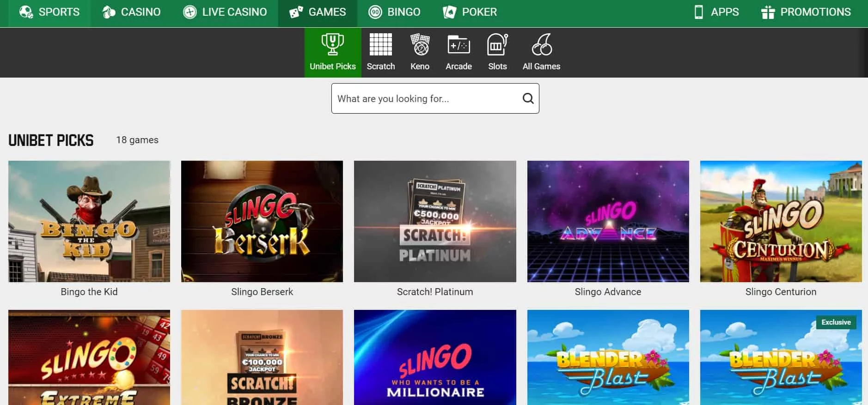
Task: Click the Casino cherries icon
Action: coord(109,12)
